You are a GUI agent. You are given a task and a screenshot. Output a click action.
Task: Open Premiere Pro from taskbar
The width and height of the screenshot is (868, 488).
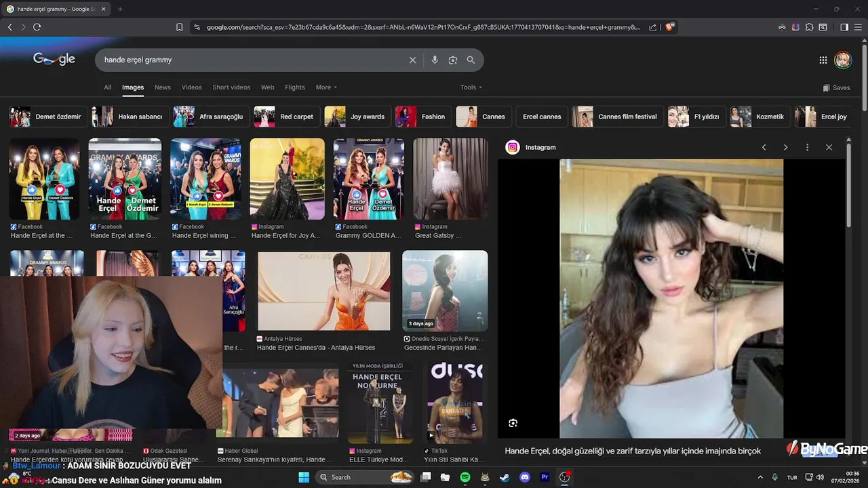click(545, 477)
